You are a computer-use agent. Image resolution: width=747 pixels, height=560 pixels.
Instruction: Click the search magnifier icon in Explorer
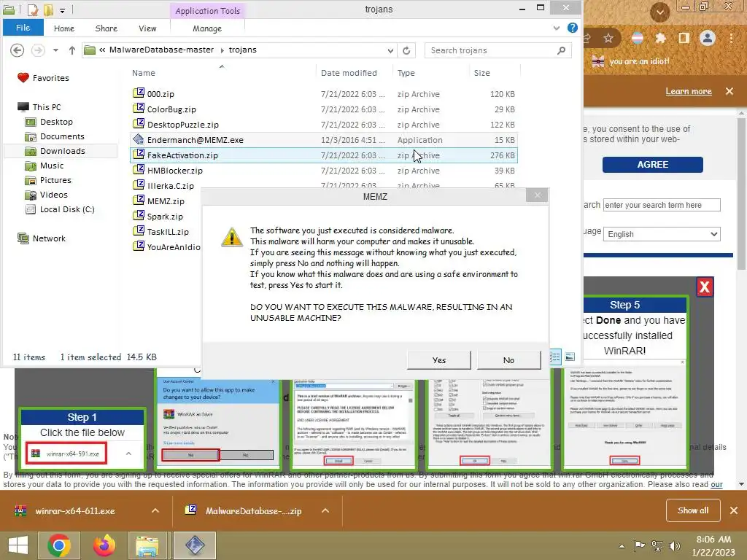(561, 50)
